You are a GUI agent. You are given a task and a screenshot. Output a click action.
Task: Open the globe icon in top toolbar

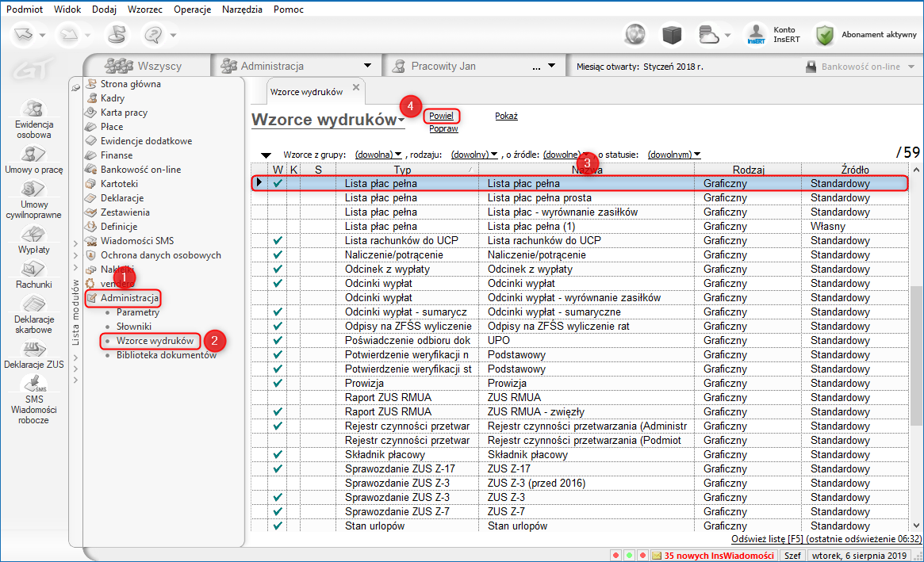(635, 35)
